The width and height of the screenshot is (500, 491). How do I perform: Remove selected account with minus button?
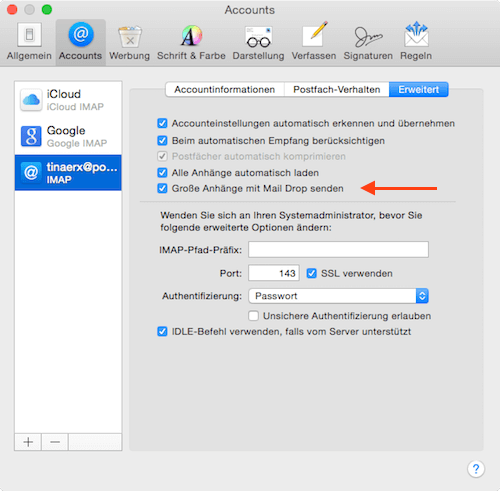pyautogui.click(x=55, y=442)
